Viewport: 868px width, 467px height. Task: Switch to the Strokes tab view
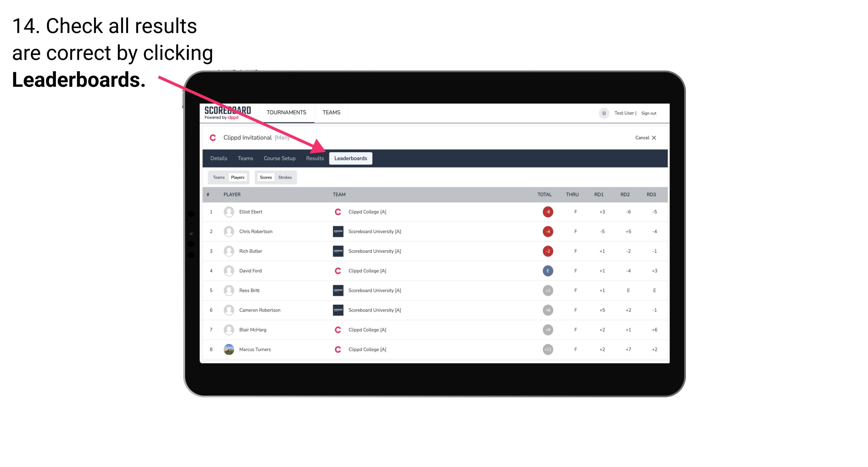tap(285, 177)
